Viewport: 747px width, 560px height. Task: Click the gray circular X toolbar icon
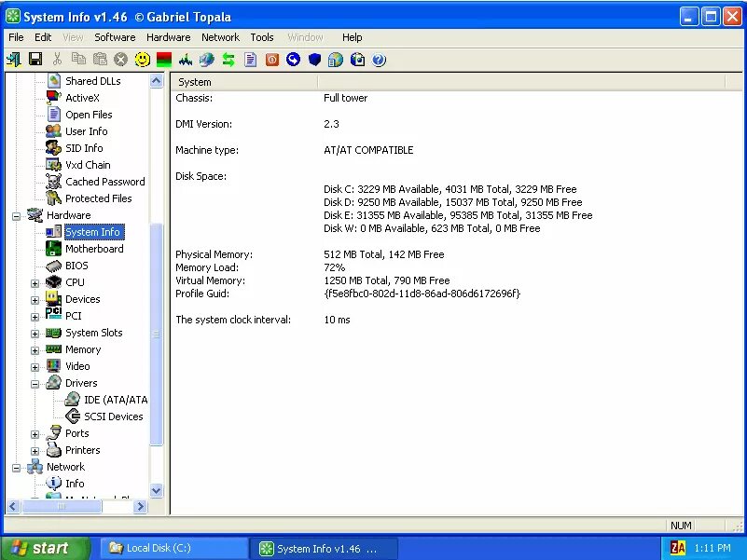point(121,60)
